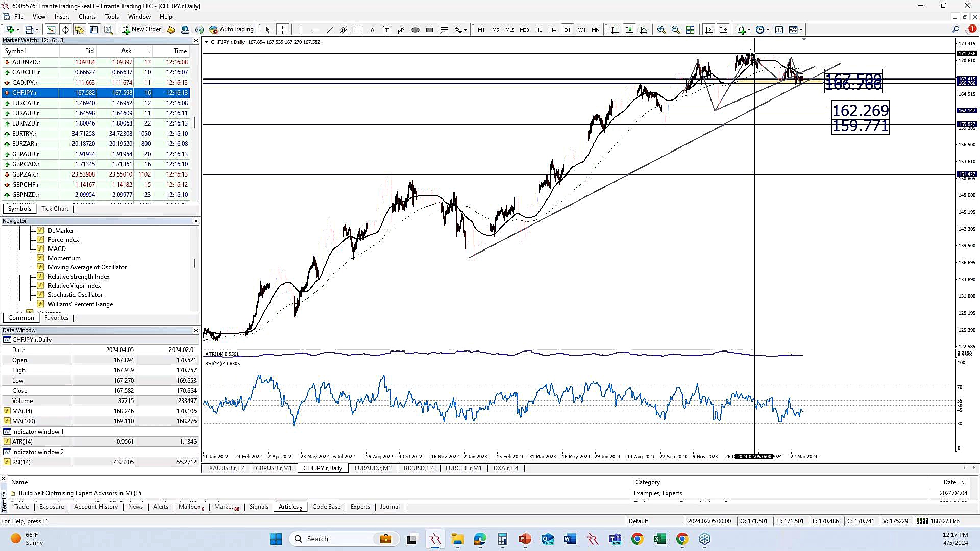Viewport: 980px width, 551px height.
Task: Toggle the Navigator star-folder icon
Action: coord(80,30)
